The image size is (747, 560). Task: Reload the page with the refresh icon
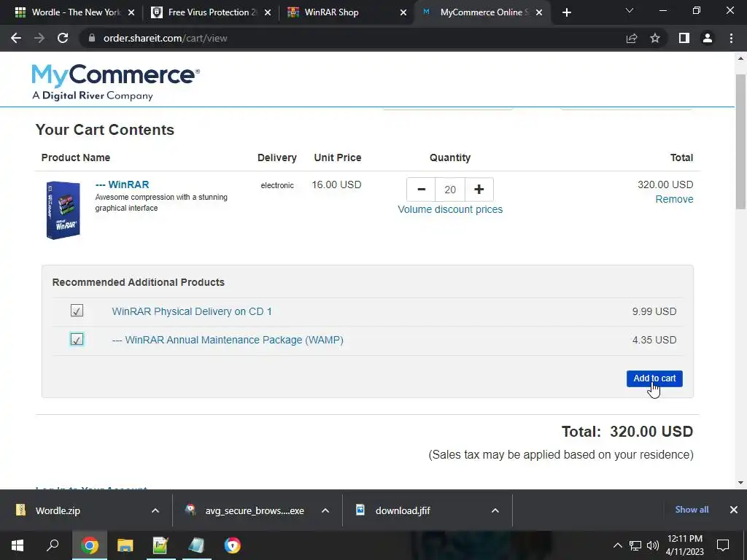click(x=63, y=38)
